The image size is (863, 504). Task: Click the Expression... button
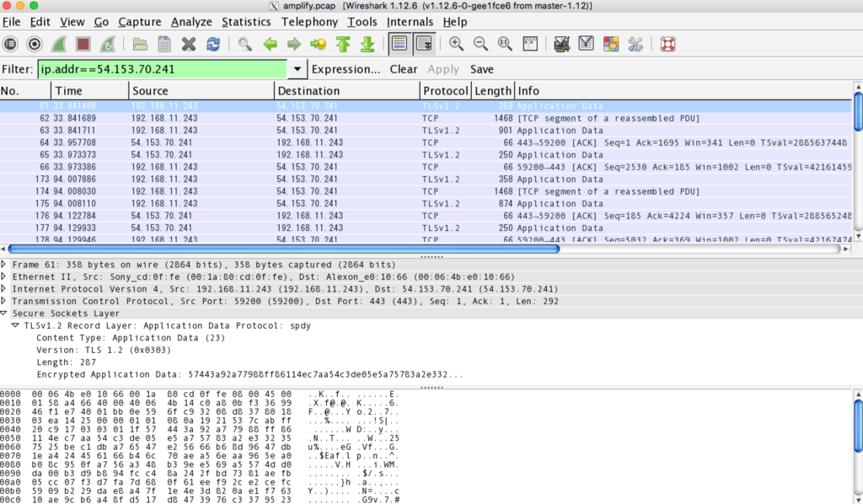(346, 69)
